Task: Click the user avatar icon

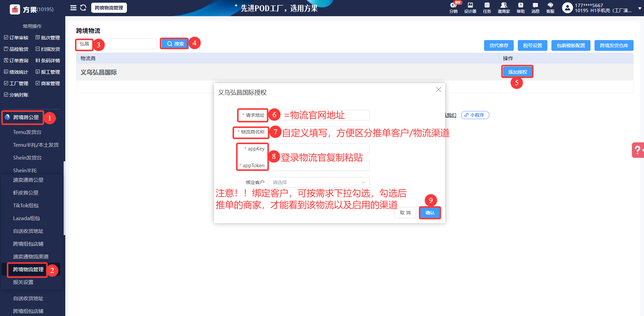Action: [x=567, y=8]
